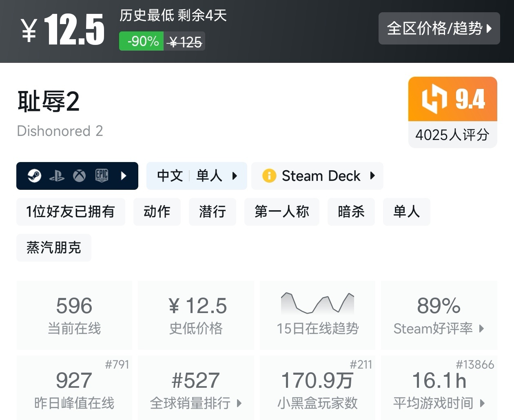Expand the full platform list arrow
This screenshot has height=420, width=514.
coord(124,176)
